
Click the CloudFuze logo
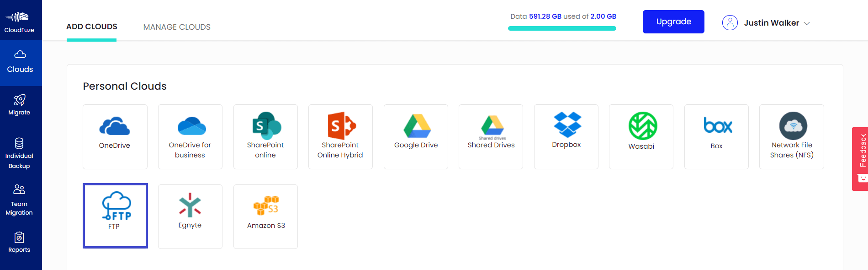[19, 21]
